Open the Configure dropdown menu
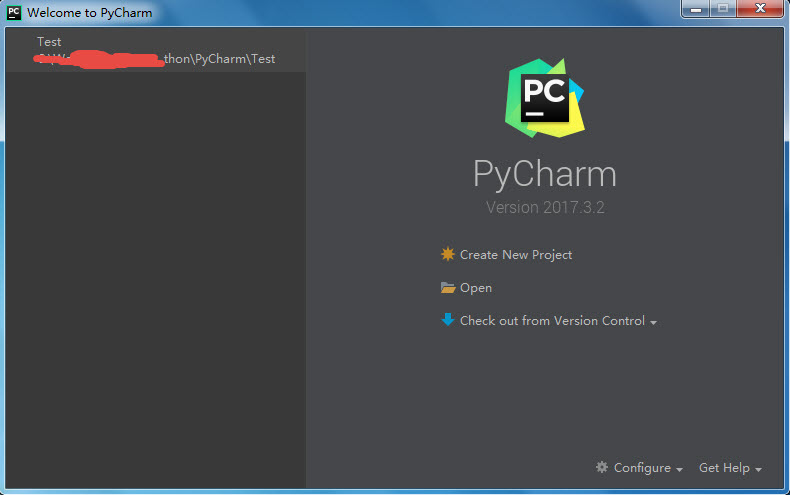Image resolution: width=790 pixels, height=495 pixels. pos(642,468)
